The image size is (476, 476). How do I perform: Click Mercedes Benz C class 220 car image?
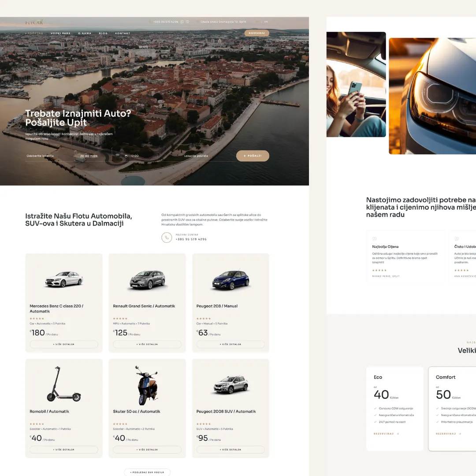point(64,279)
